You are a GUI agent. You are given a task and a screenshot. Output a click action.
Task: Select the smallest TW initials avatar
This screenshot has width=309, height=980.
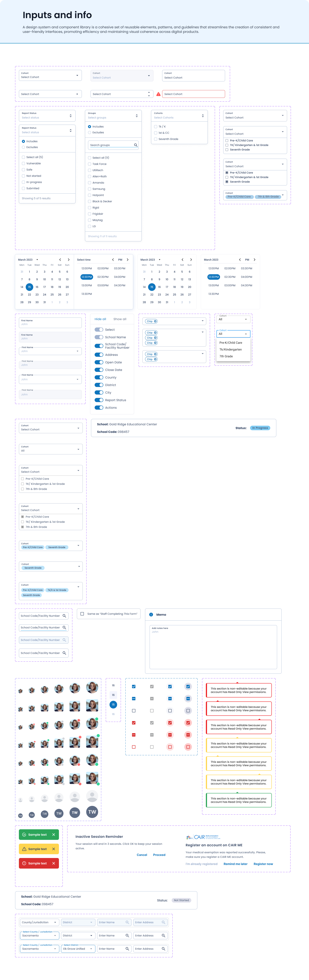21,816
